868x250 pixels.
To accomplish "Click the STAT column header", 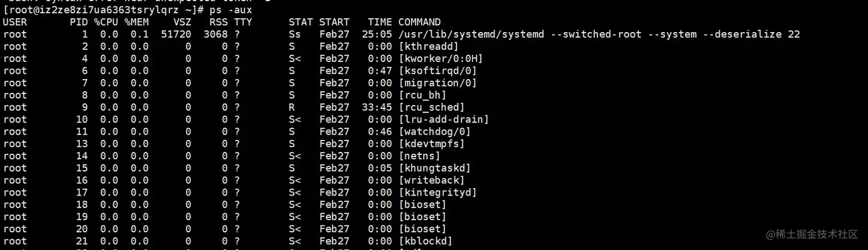I will pos(301,22).
